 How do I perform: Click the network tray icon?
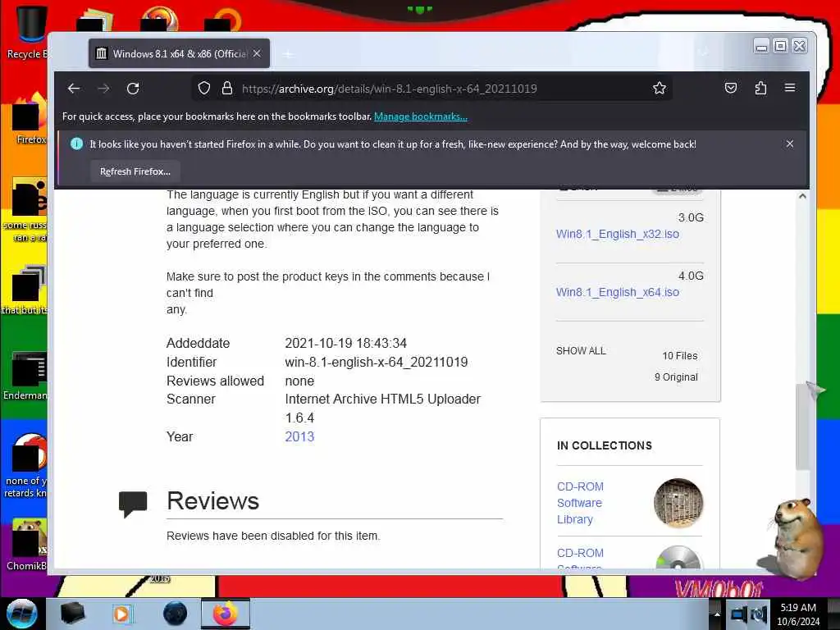738,614
